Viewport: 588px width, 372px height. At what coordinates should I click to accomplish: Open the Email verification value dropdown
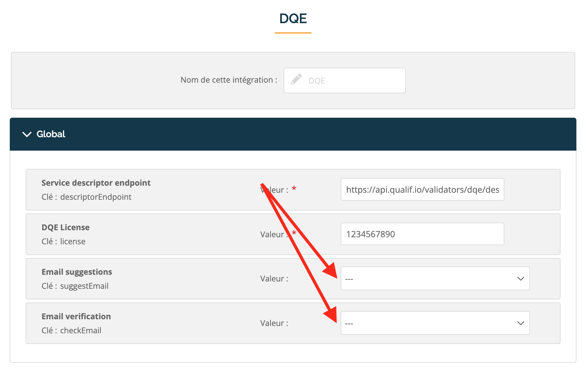(435, 323)
